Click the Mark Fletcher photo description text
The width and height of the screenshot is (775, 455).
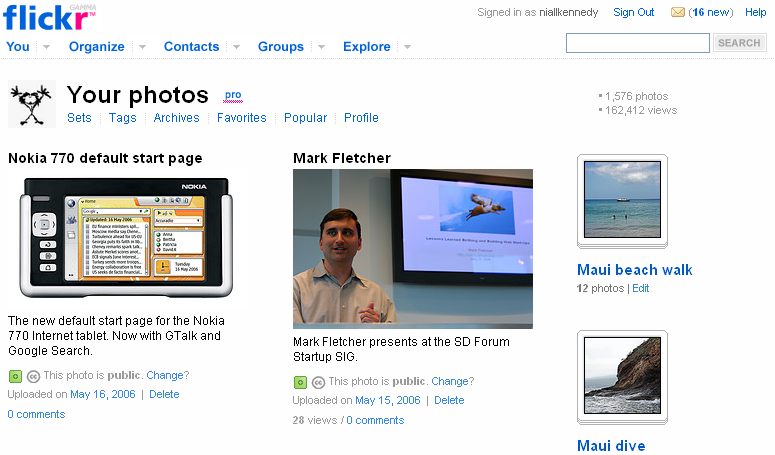(401, 349)
